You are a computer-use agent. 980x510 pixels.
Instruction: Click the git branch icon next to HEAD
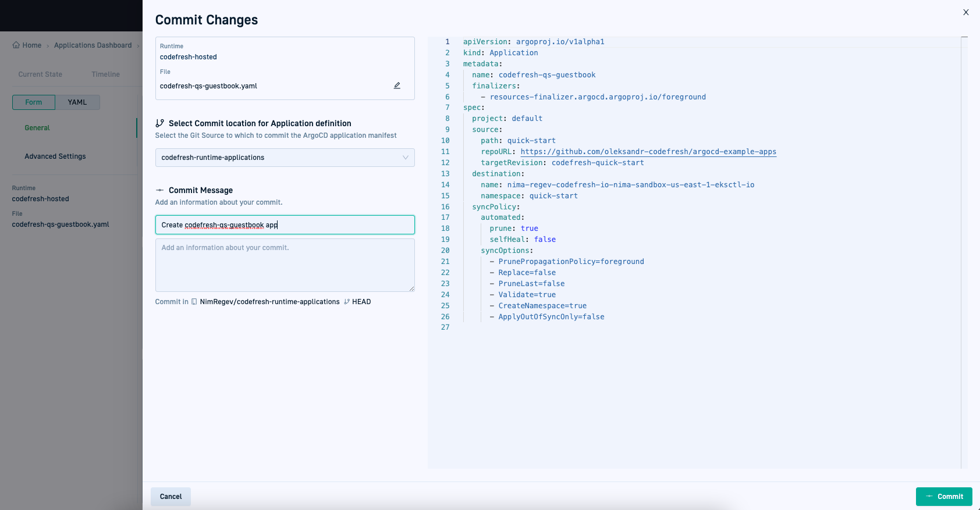(x=347, y=302)
